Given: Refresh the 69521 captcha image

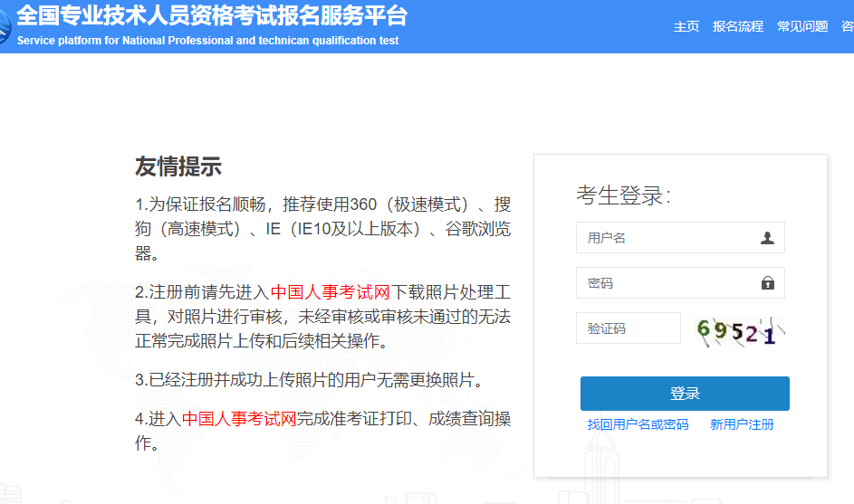Looking at the screenshot, I should click(738, 331).
